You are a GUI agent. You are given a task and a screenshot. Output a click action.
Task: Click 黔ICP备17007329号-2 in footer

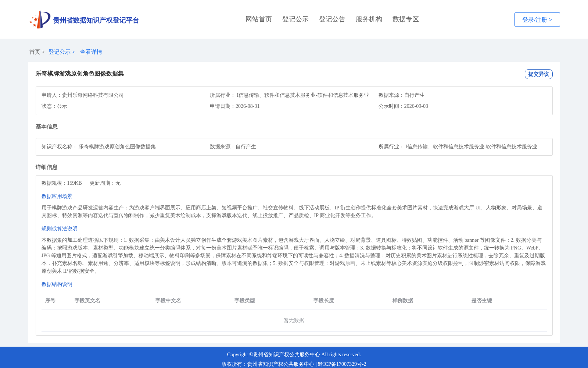(342, 364)
